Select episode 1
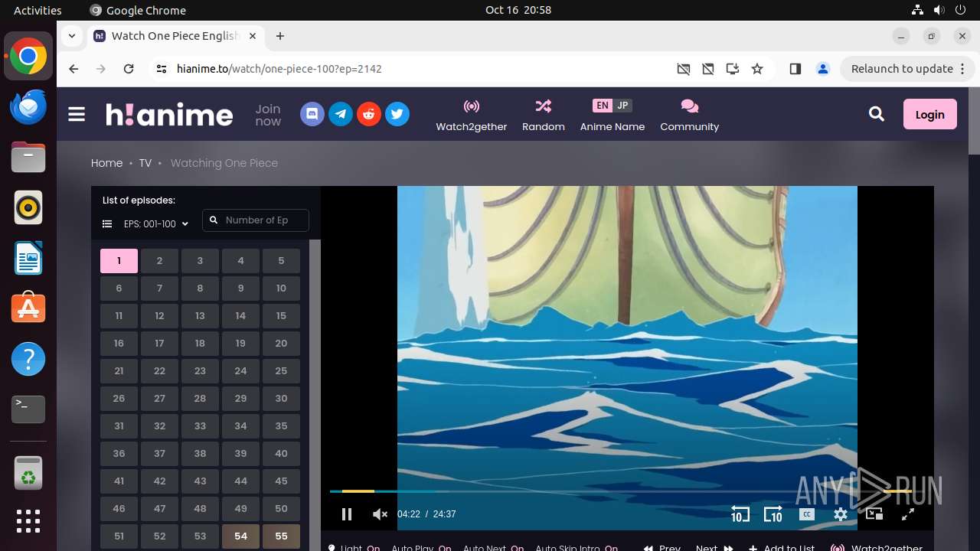 pos(119,261)
